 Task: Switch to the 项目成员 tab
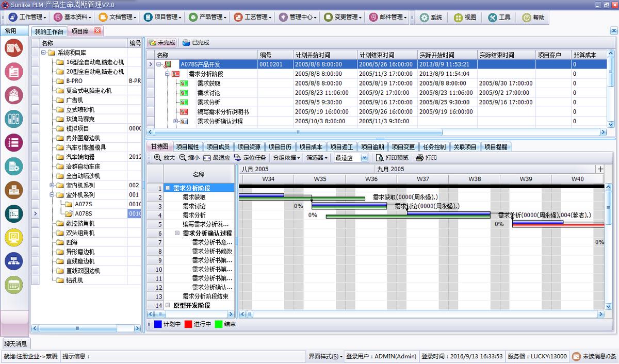tap(217, 146)
